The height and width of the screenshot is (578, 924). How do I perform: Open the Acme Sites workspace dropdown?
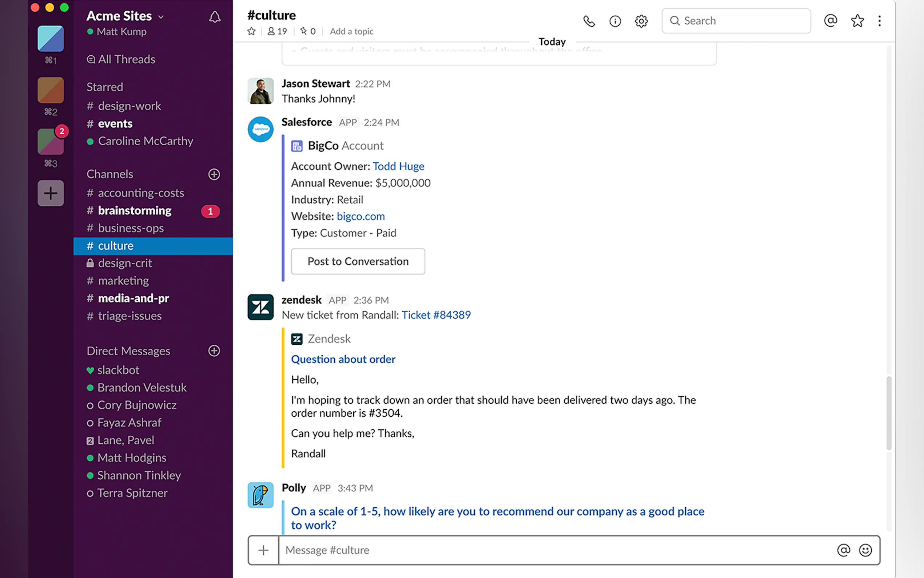click(124, 16)
